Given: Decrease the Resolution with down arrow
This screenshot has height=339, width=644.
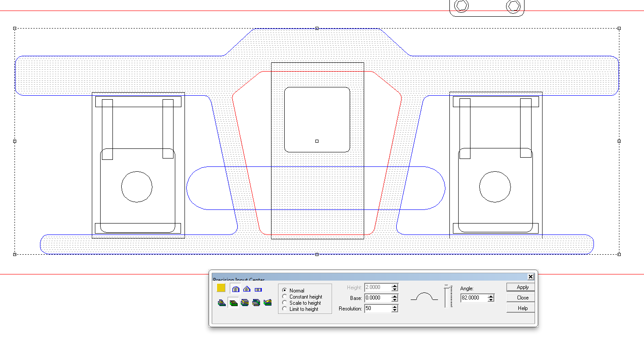Looking at the screenshot, I should (394, 311).
